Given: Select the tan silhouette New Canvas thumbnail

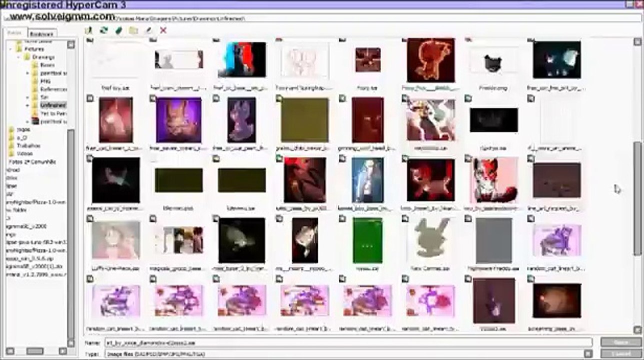Looking at the screenshot, I should pos(430,240).
